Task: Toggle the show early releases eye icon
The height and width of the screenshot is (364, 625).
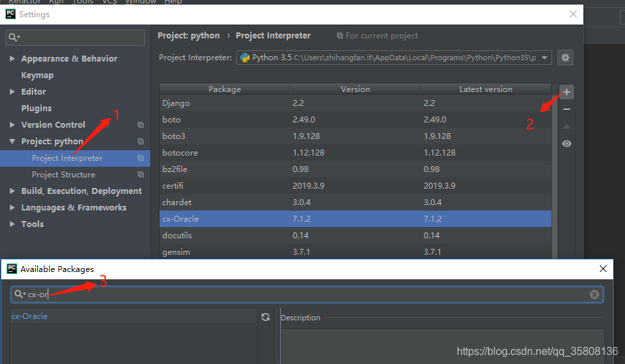Action: pos(567,144)
